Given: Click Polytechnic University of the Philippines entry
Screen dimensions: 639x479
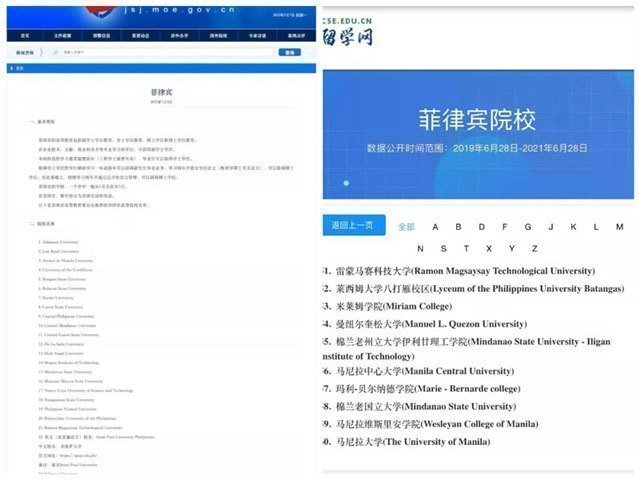Looking at the screenshot, I should point(77,418).
